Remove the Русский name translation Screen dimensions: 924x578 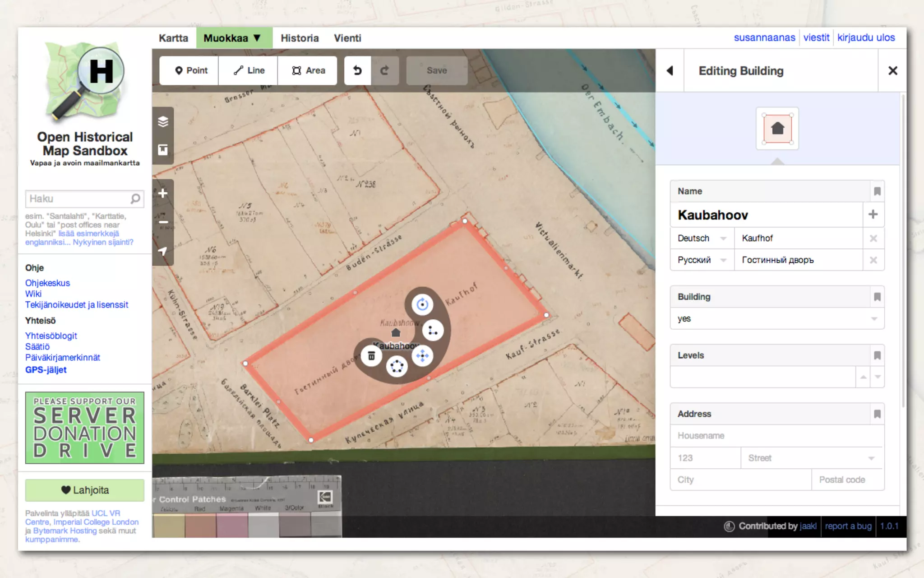coord(873,260)
